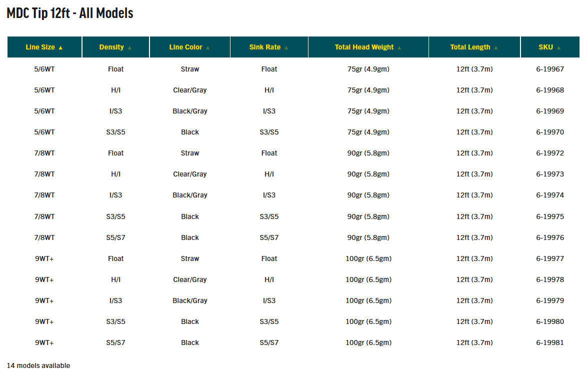This screenshot has width=588, height=372.
Task: Click the SKU sort arrow icon
Action: point(558,47)
